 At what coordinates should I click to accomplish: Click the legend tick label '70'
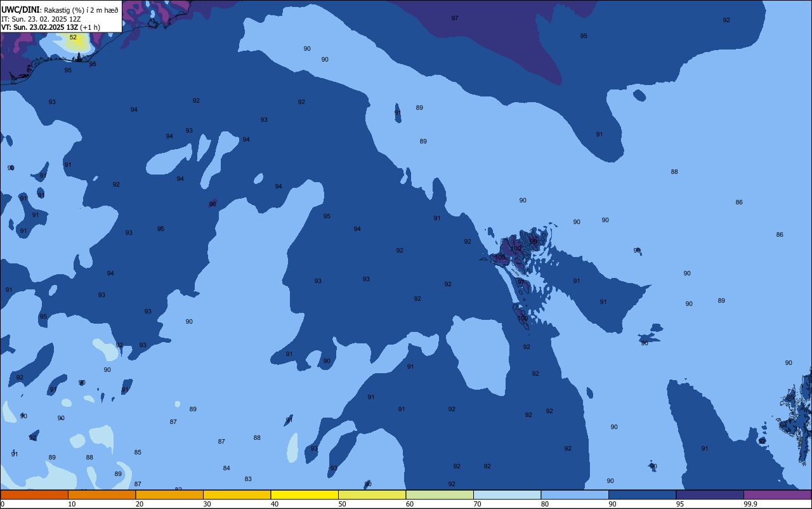[478, 504]
